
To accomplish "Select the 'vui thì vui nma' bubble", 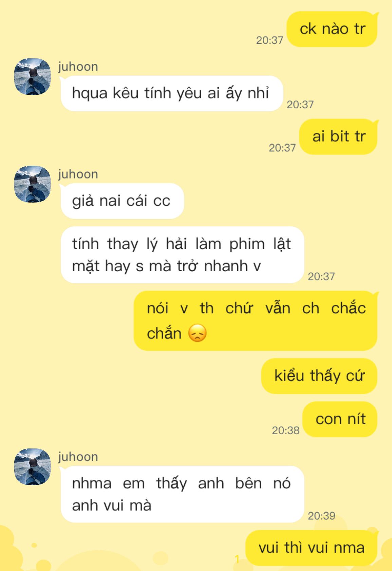I will [x=312, y=548].
